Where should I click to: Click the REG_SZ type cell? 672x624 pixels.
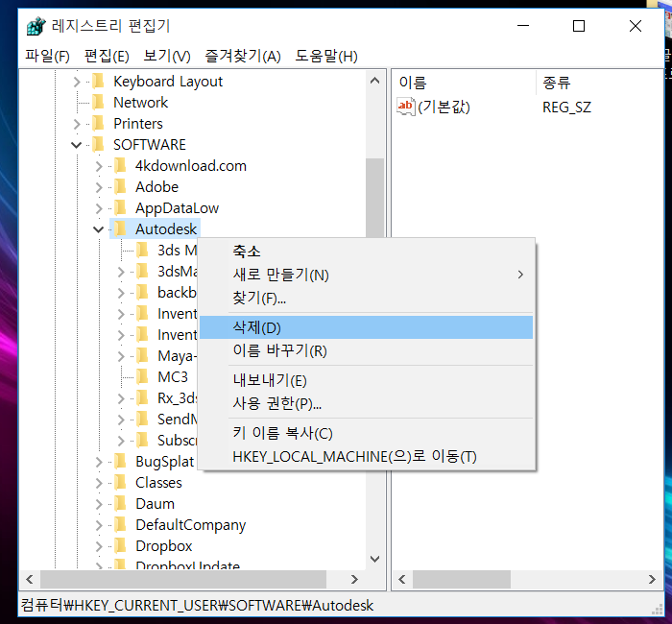coord(566,108)
